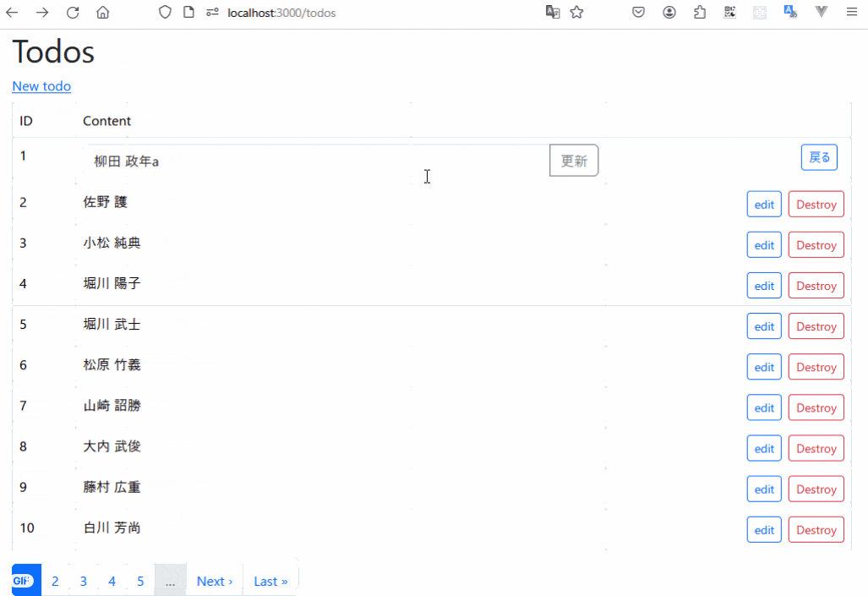The height and width of the screenshot is (596, 868).
Task: Select text 小松 純典 in row 3
Action: click(x=112, y=243)
